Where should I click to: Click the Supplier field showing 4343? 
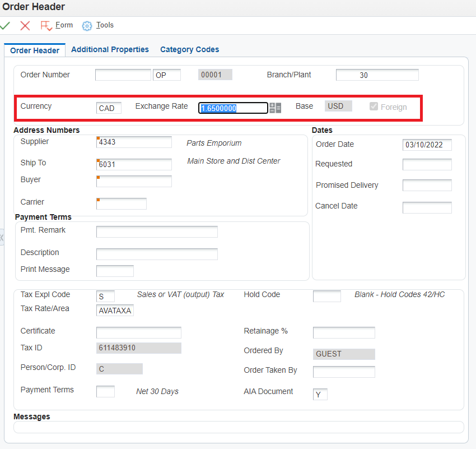click(x=134, y=142)
